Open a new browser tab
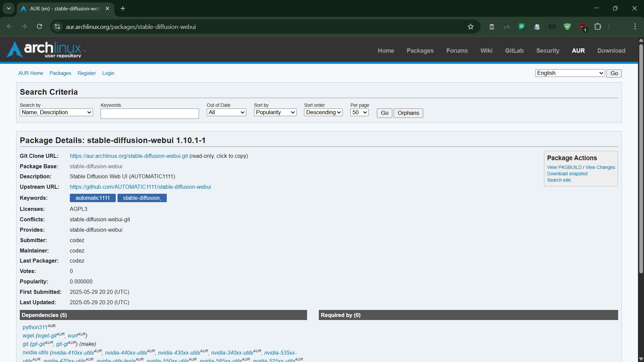Viewport: 644px width, 362px height. click(x=123, y=8)
